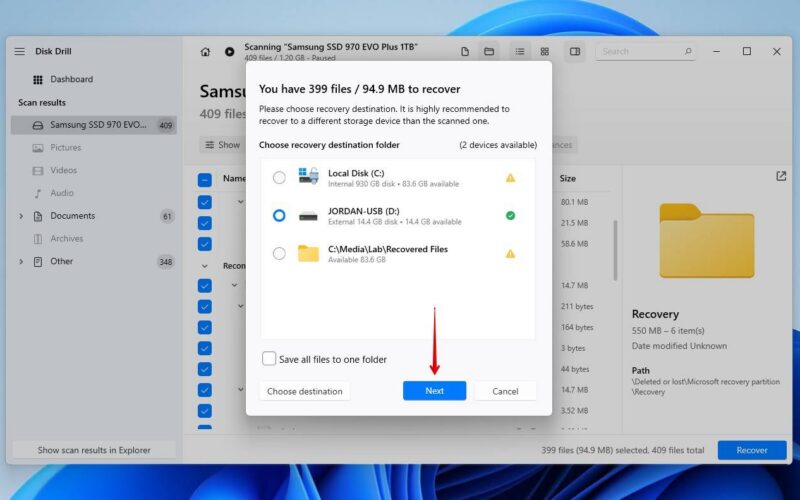
Task: Expand the Other category
Action: point(21,262)
